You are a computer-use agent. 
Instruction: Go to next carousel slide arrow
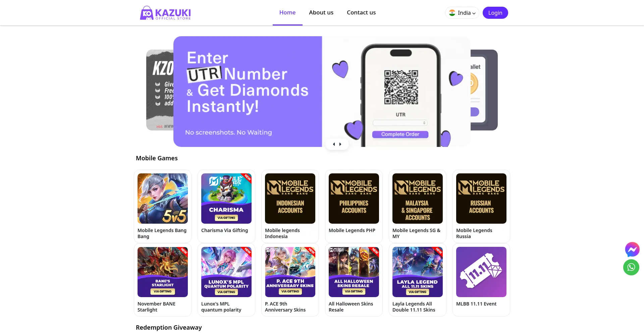pyautogui.click(x=340, y=144)
